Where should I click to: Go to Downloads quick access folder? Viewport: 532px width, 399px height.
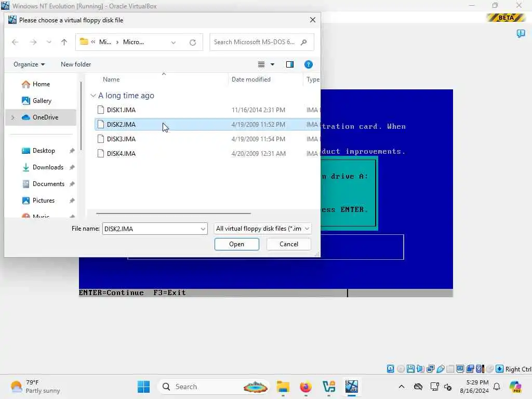point(48,167)
